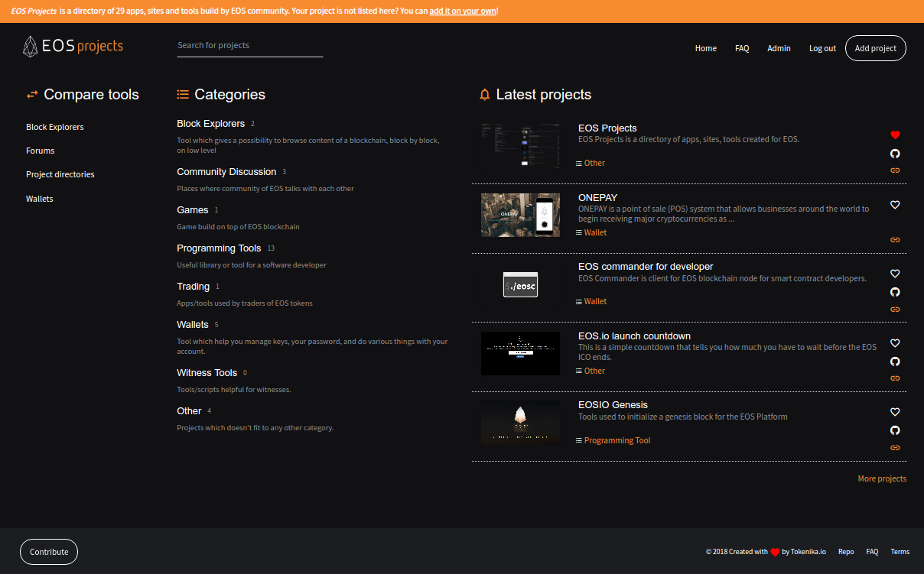
Task: Open Wallets category in Categories list
Action: [x=192, y=325]
